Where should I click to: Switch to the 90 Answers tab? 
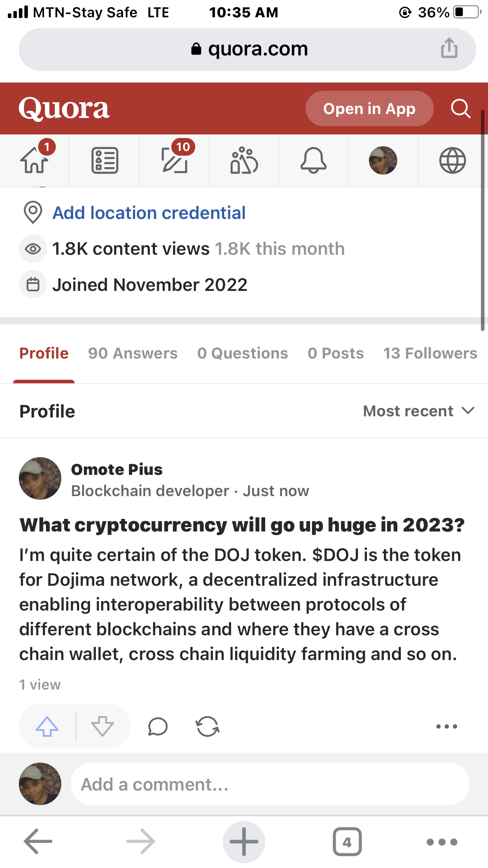133,353
